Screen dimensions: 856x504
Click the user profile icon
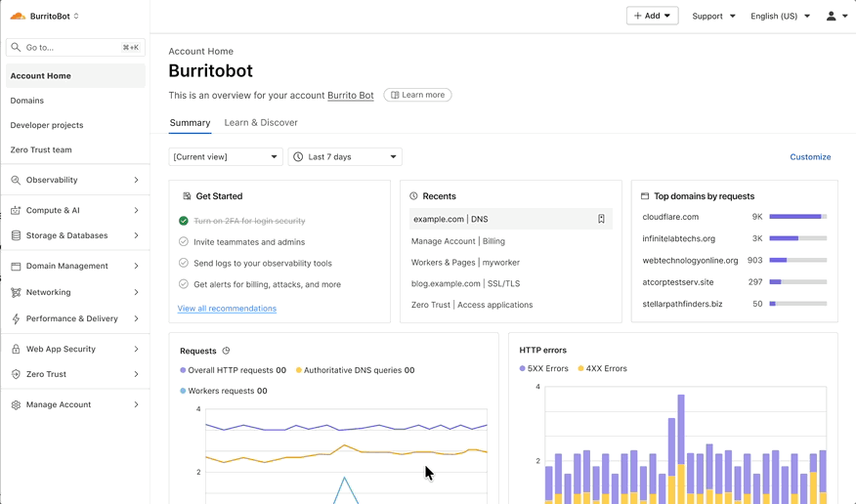pos(831,17)
